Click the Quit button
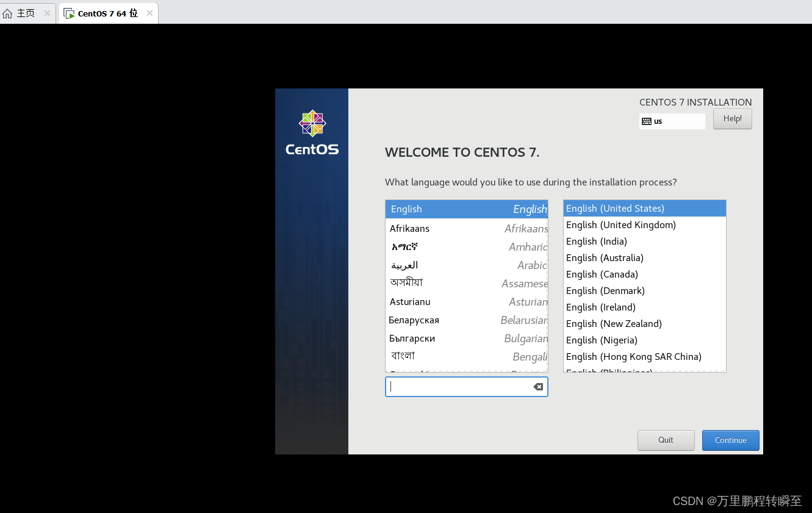Viewport: 812px width, 513px height. [x=666, y=440]
